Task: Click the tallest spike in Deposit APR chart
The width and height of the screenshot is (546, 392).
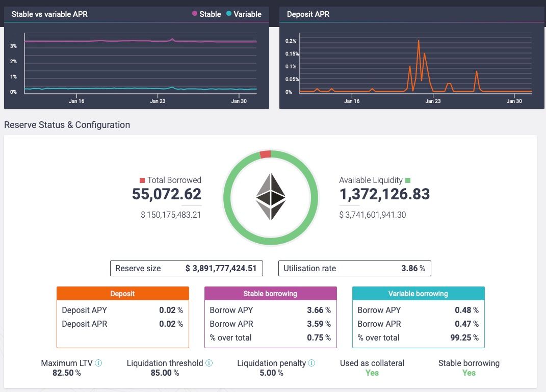Action: pyautogui.click(x=418, y=42)
